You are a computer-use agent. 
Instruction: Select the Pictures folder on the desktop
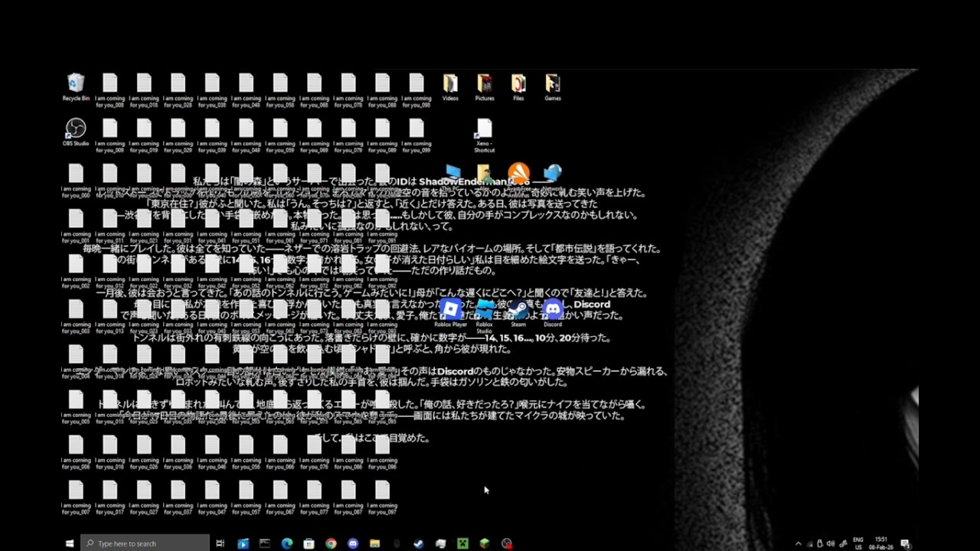click(485, 88)
